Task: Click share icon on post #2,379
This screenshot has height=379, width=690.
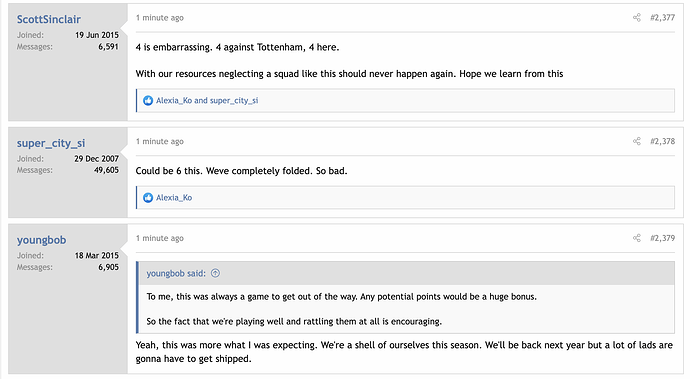Action: tap(636, 238)
